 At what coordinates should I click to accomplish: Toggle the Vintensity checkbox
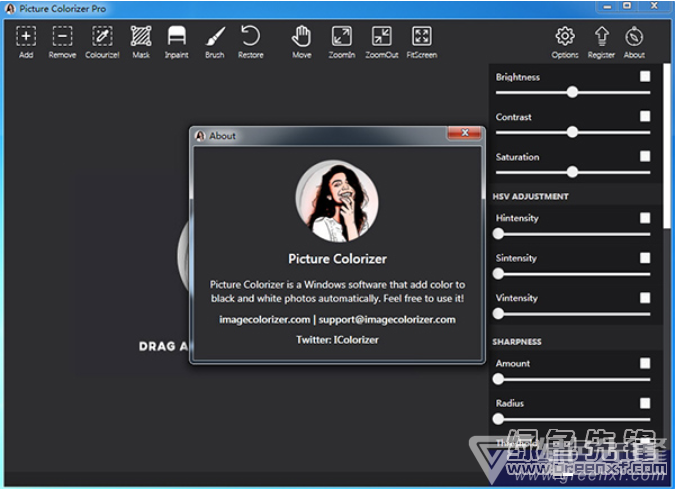[645, 298]
